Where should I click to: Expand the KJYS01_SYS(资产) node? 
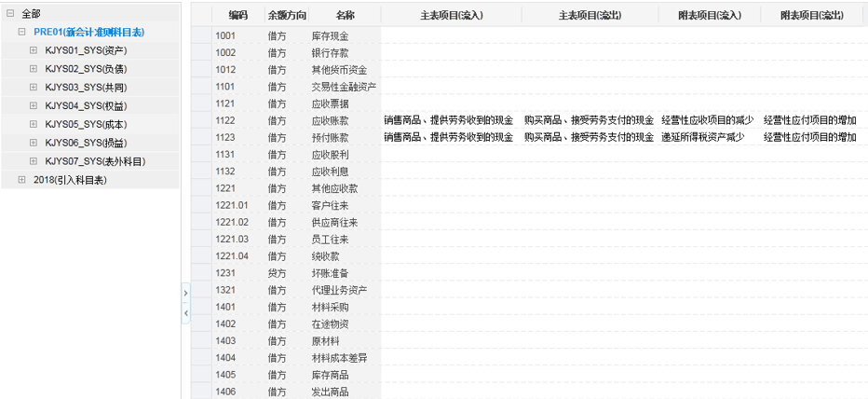[34, 50]
